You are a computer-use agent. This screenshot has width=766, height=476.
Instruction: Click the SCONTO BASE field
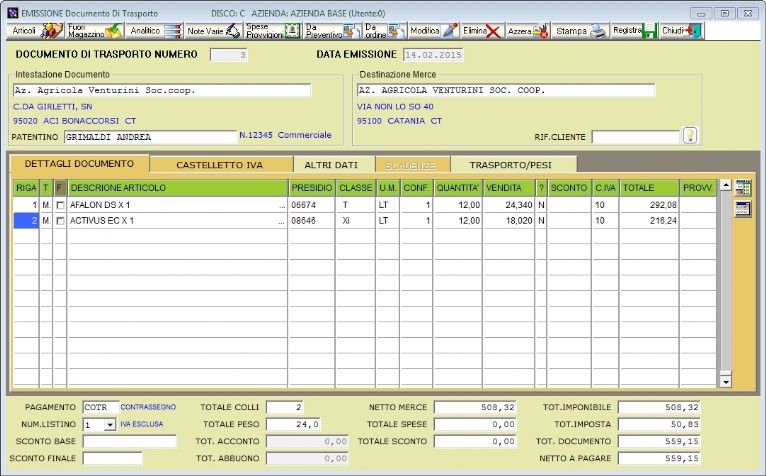point(129,441)
